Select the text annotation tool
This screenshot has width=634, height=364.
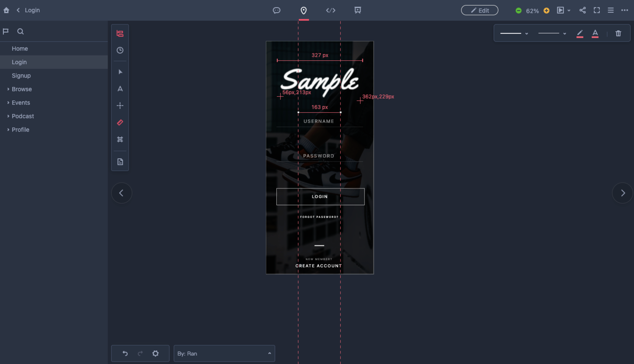(x=120, y=89)
